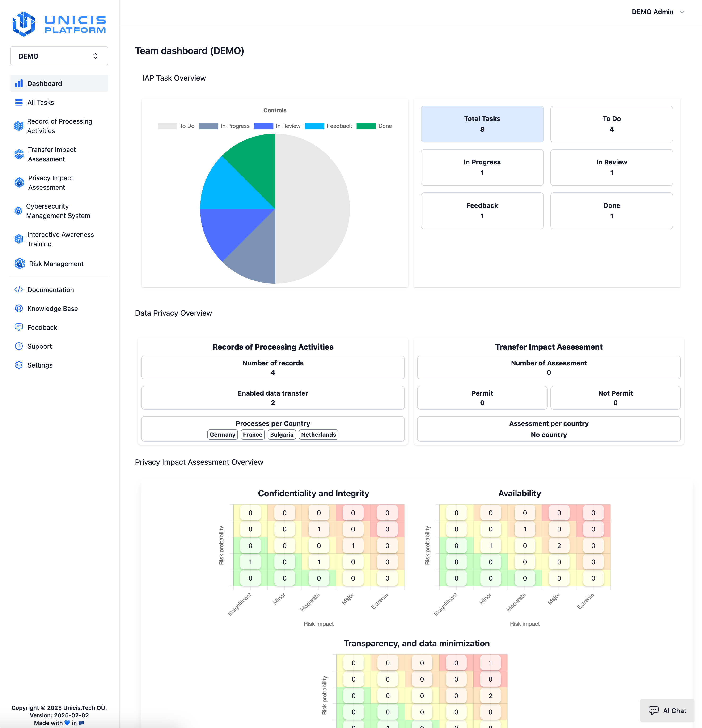
Task: Open the DEMO Admin account menu
Action: (x=658, y=12)
